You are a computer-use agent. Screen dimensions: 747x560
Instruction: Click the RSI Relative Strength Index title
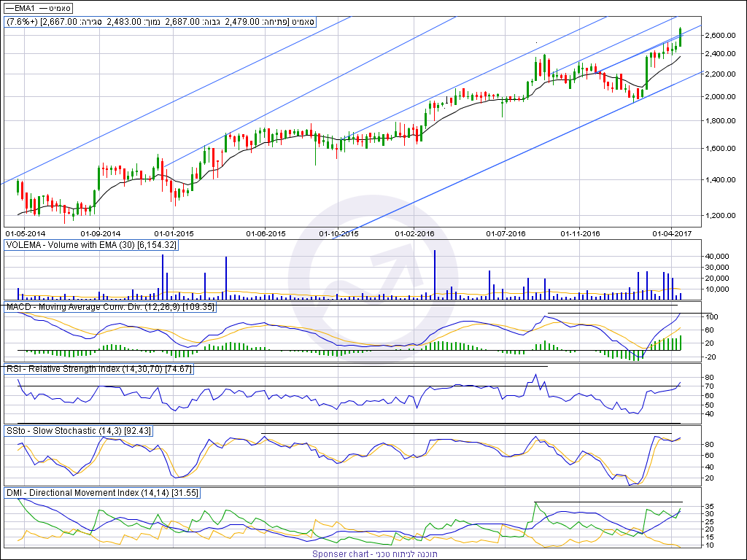pyautogui.click(x=98, y=369)
